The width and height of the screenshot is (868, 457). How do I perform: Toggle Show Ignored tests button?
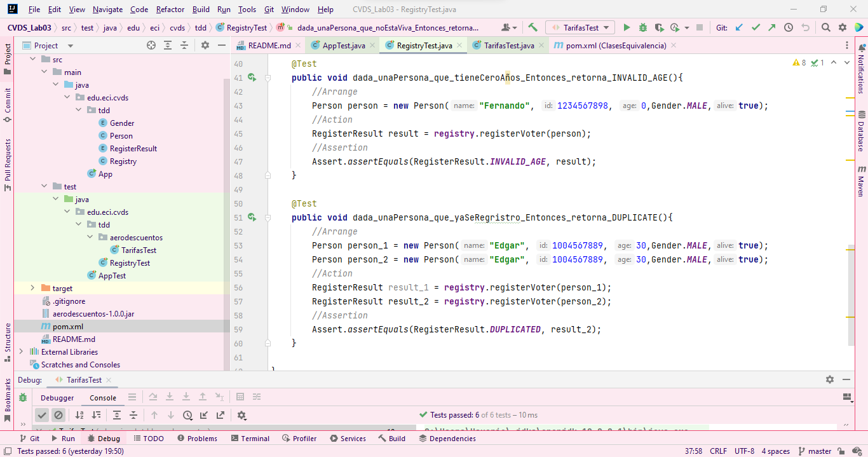[x=58, y=415]
